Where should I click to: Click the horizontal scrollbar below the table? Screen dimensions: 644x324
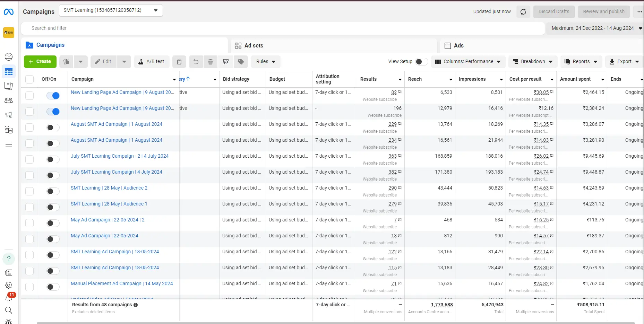[x=335, y=323]
